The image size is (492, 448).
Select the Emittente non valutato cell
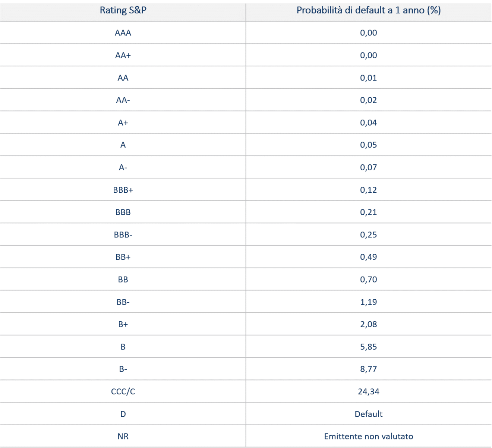click(x=368, y=436)
